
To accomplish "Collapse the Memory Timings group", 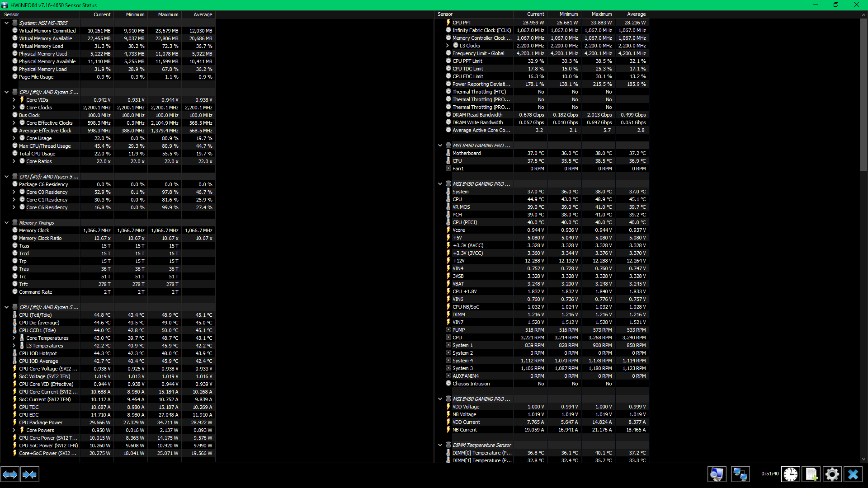I will [x=6, y=223].
